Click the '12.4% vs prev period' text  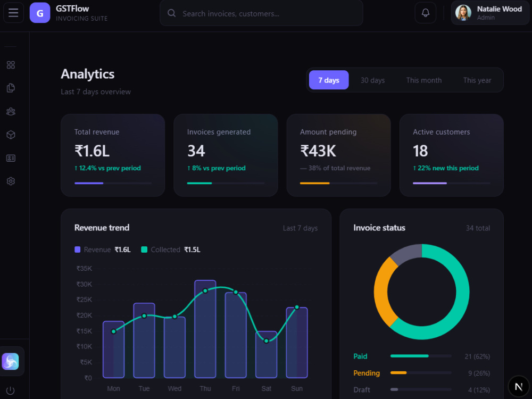(x=110, y=168)
